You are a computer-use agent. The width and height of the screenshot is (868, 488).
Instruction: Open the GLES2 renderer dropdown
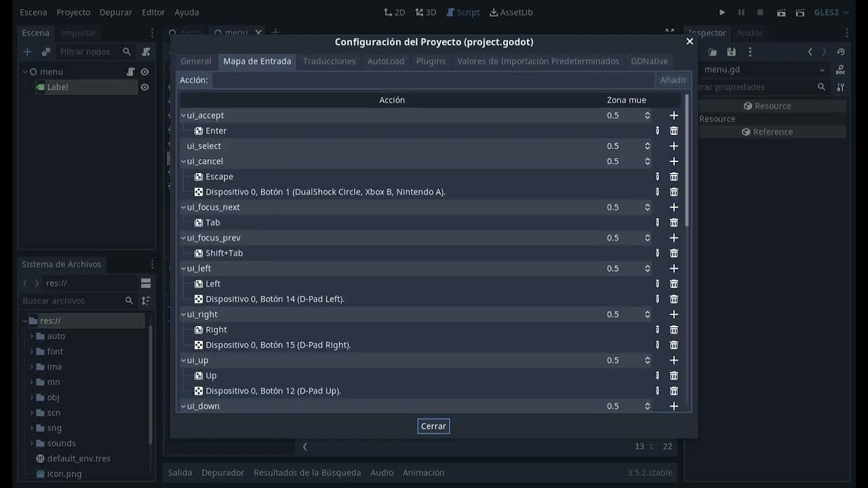coord(831,12)
